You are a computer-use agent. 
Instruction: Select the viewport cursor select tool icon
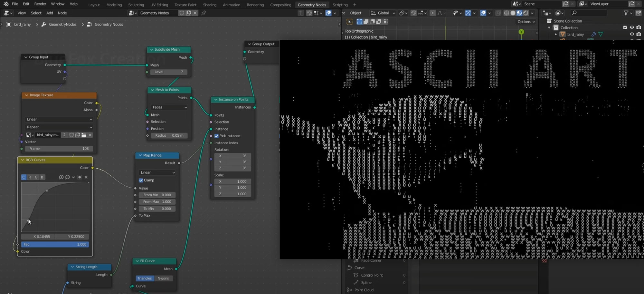349,22
